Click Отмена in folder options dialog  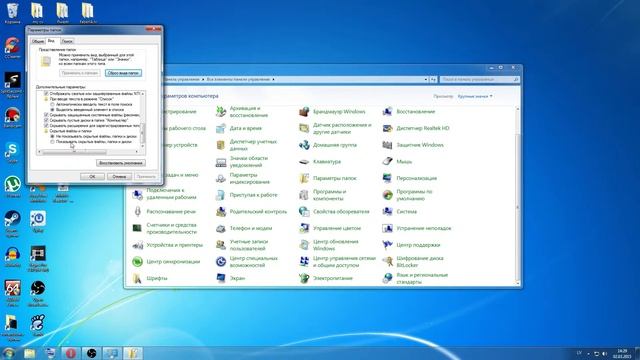click(119, 176)
